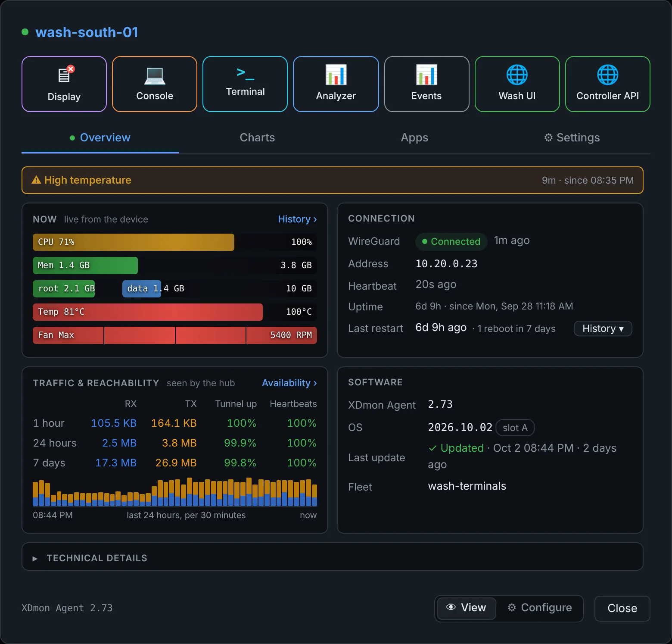Open the Analyzer chart tile
Viewport: 672px width, 644px height.
point(336,84)
